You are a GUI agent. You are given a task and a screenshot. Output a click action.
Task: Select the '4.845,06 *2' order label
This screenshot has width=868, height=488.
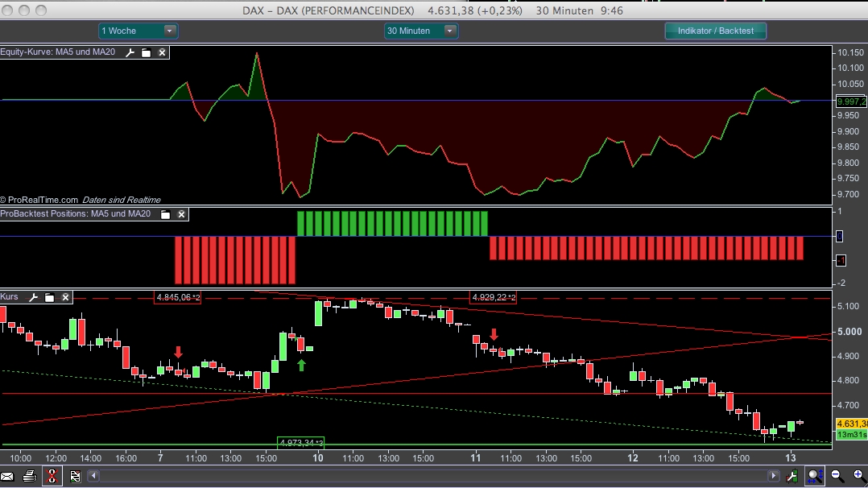point(178,297)
